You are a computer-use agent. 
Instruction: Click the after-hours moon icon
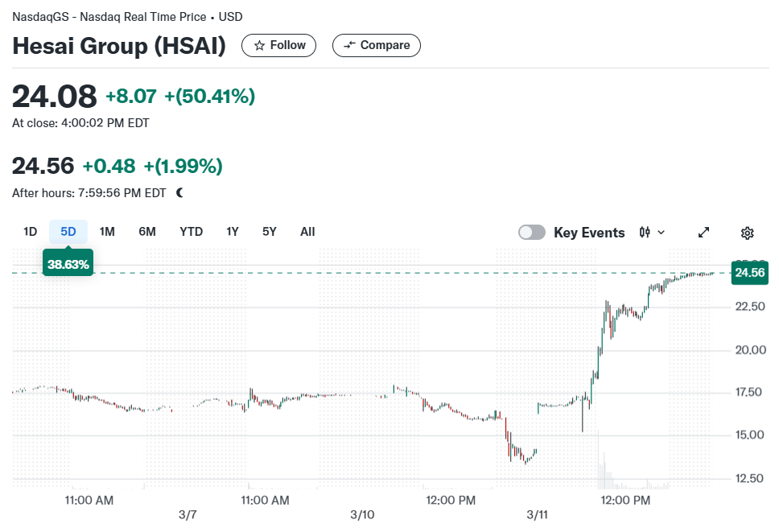[x=179, y=192]
